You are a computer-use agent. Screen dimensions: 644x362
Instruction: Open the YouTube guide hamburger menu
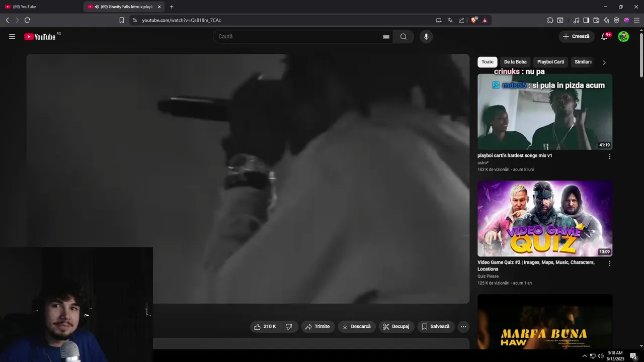pos(12,37)
